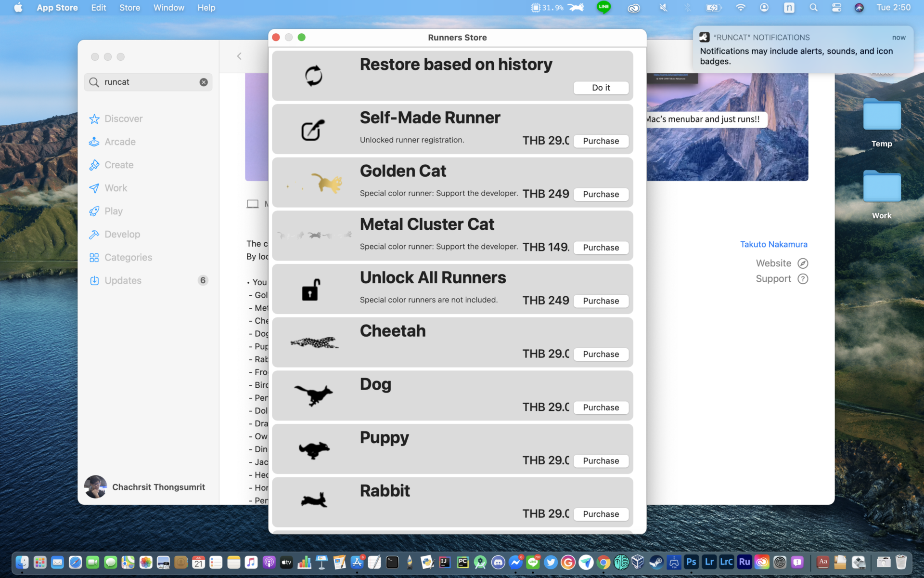Select Work in App Store sidebar

(x=148, y=188)
